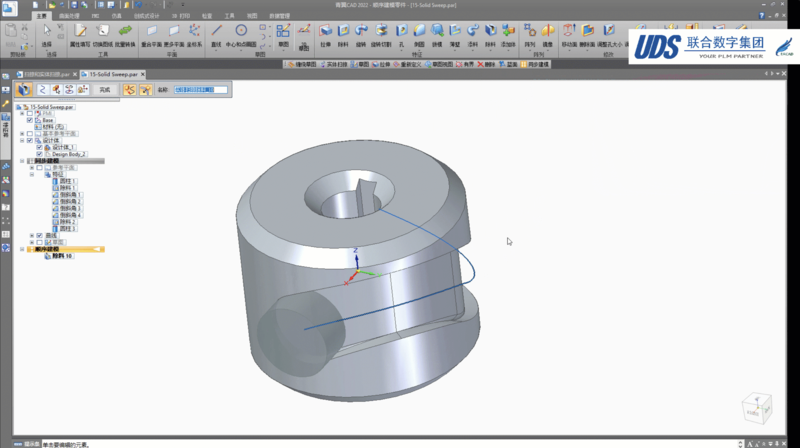Click the 重合平面 coincident plane icon
The width and height of the screenshot is (800, 448).
152,32
